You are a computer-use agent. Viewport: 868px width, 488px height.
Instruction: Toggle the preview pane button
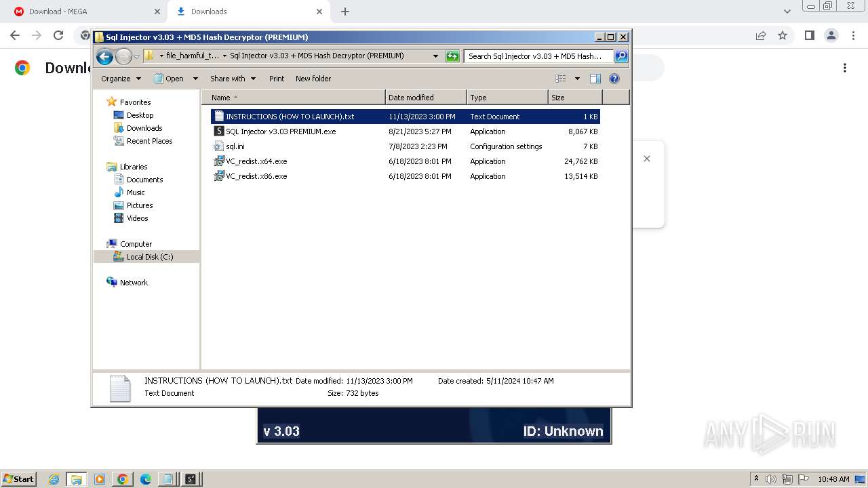(595, 79)
